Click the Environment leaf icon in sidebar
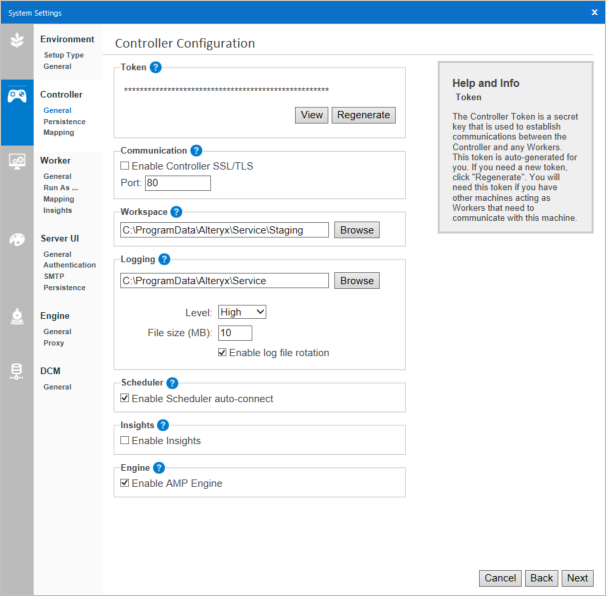Image resolution: width=606 pixels, height=596 pixels. click(x=17, y=41)
